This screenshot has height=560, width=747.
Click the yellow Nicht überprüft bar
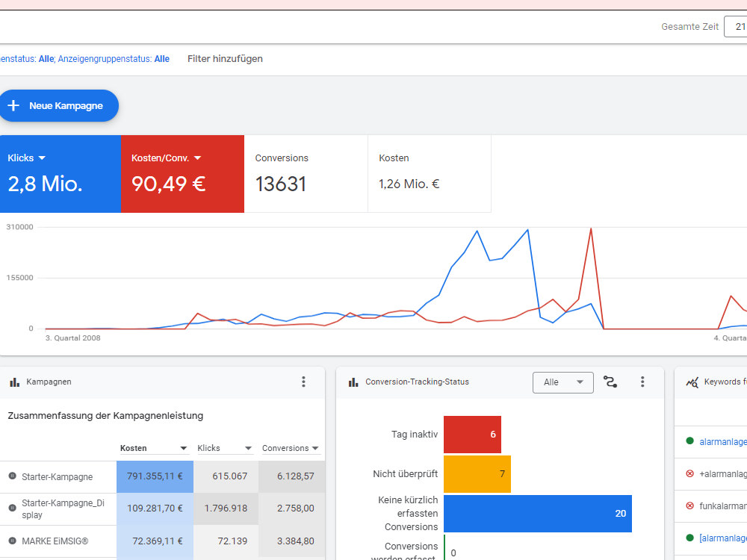477,474
